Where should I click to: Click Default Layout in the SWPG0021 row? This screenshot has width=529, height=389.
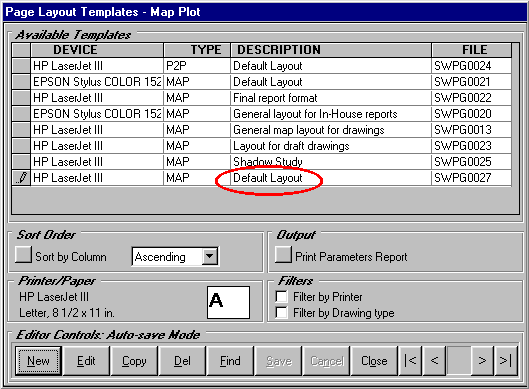(331, 82)
